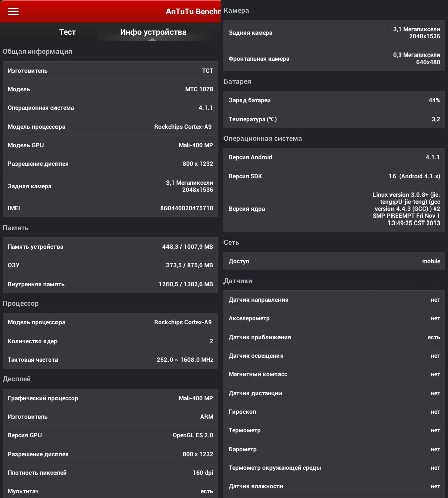
Task: Click the Плотность пикселей row
Action: (110, 473)
